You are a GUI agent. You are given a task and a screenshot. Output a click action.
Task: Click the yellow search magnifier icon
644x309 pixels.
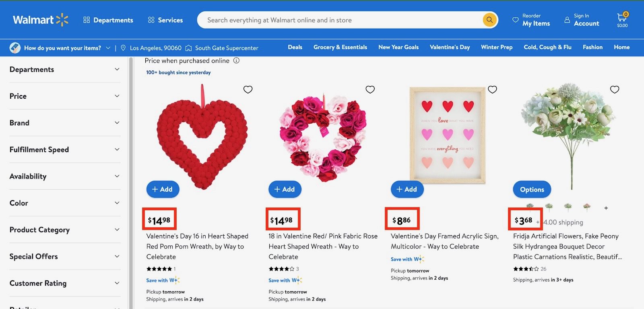(489, 20)
